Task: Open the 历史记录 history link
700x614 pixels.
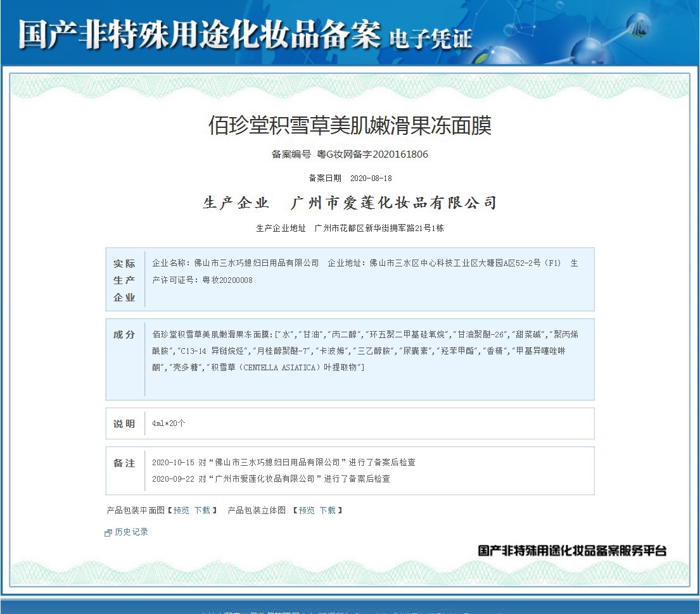Action: click(x=131, y=532)
